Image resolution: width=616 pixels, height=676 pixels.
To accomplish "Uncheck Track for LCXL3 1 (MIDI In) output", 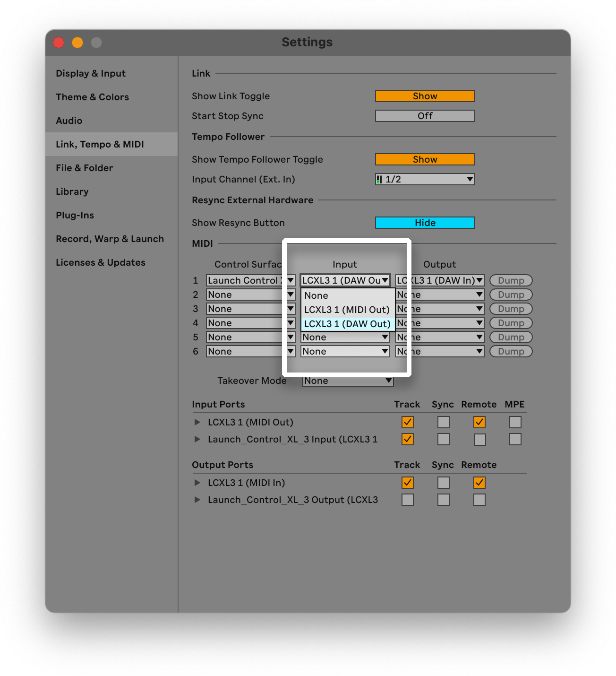I will [407, 483].
